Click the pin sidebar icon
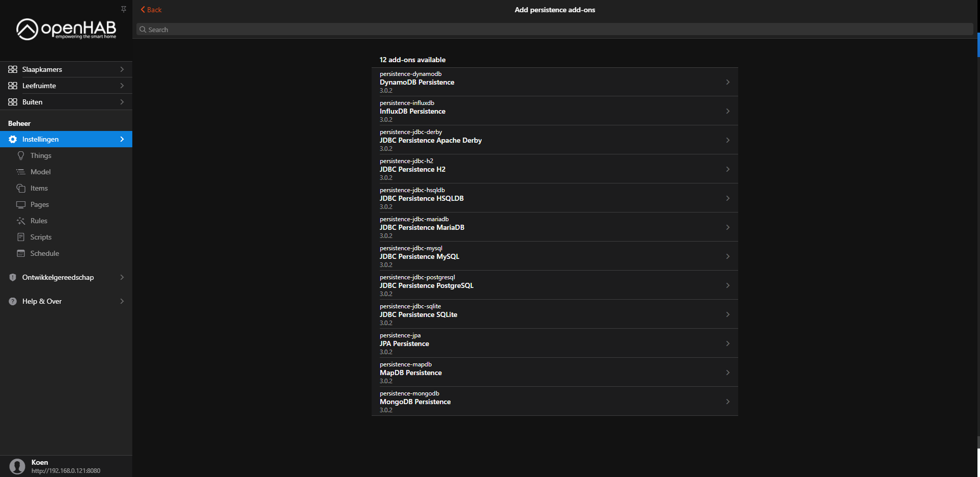Image resolution: width=980 pixels, height=477 pixels. click(x=123, y=9)
